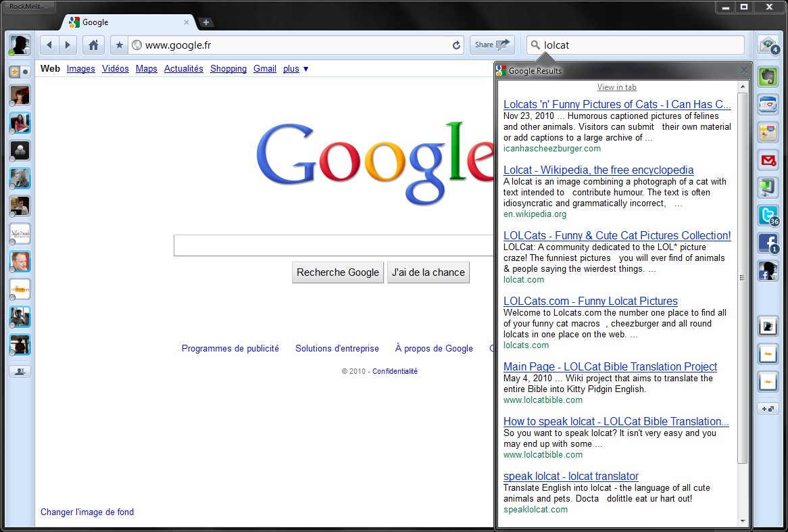Open the top-right icon with badge 4
The height and width of the screenshot is (532, 788).
pos(768,45)
